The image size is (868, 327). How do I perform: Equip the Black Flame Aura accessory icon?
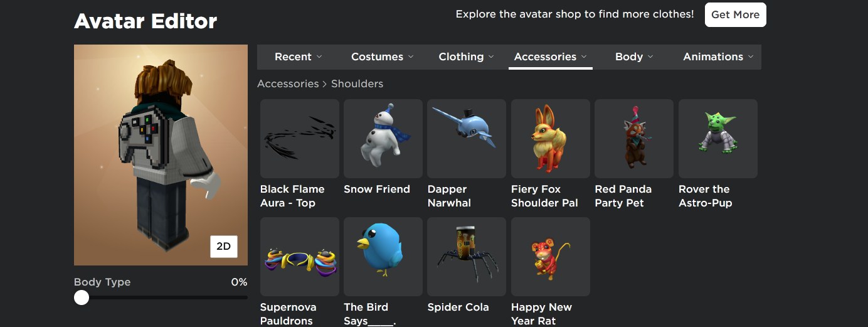point(300,139)
